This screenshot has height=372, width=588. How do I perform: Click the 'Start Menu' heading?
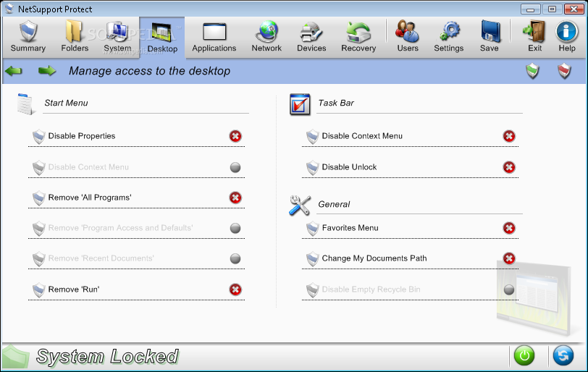(x=66, y=103)
